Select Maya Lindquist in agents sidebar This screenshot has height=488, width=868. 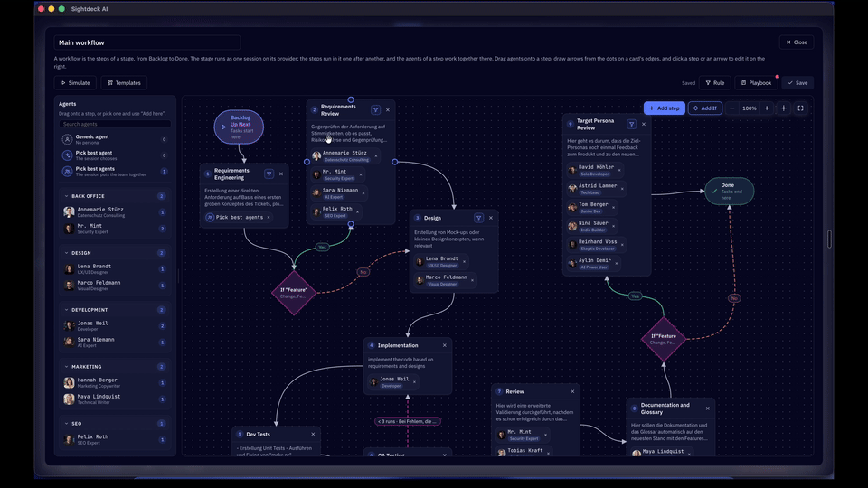[115, 399]
